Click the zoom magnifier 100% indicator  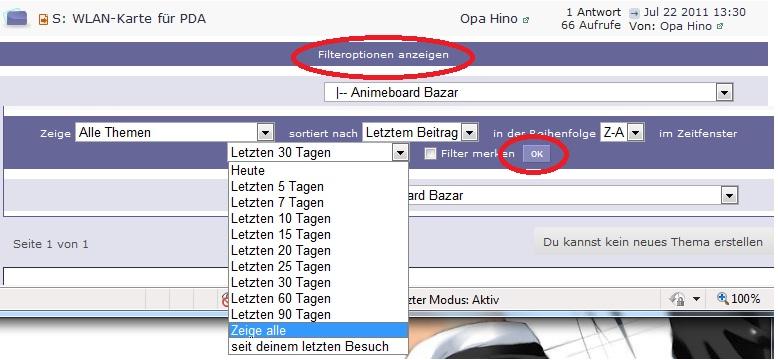click(x=738, y=299)
